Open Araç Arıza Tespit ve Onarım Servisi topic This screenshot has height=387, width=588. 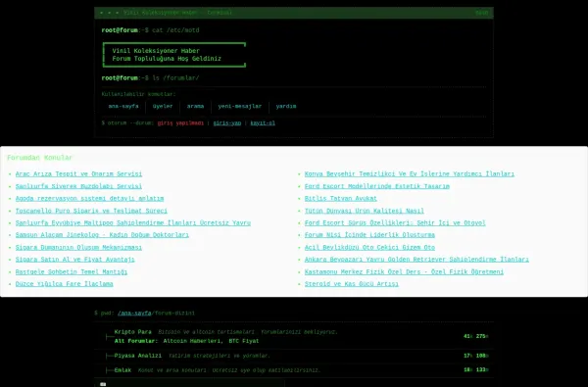(x=78, y=174)
